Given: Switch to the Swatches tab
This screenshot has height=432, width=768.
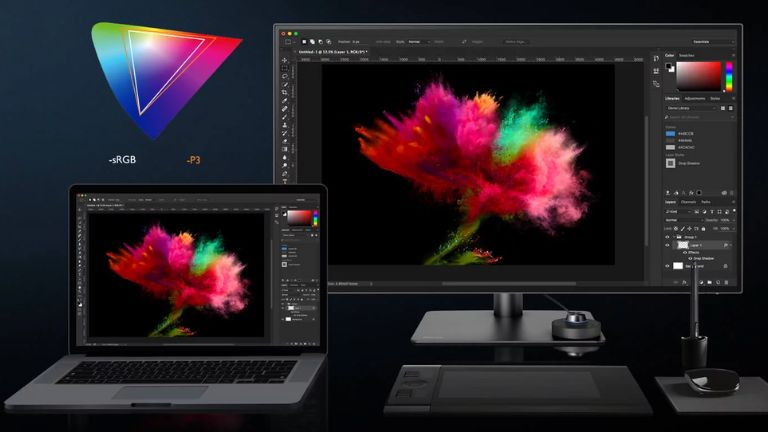Looking at the screenshot, I should point(687,55).
